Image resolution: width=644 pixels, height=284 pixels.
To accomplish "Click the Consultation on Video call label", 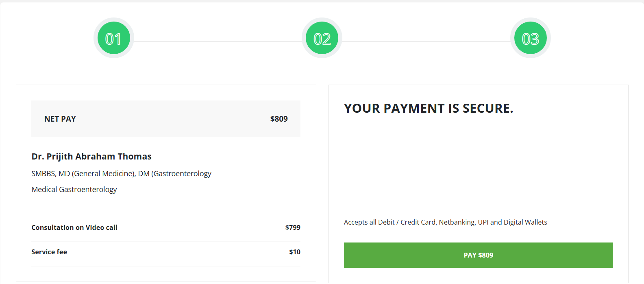I will pyautogui.click(x=74, y=227).
